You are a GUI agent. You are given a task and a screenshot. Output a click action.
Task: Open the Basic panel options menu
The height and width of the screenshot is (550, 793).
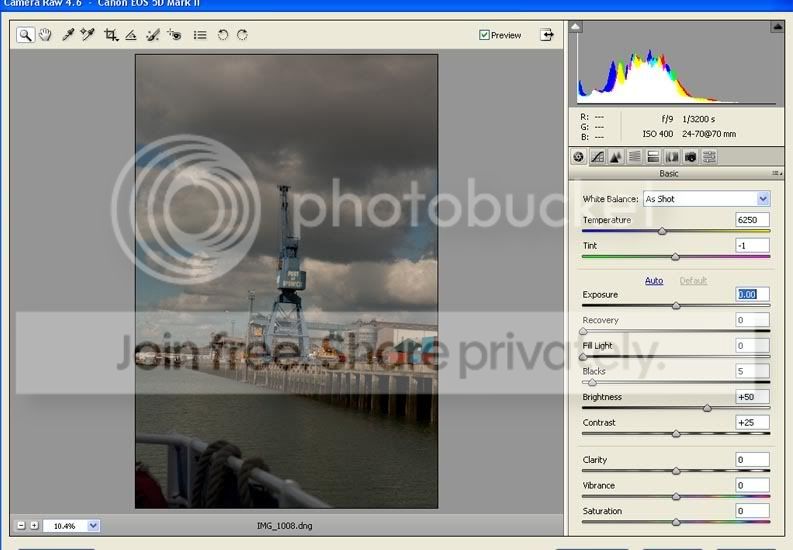[777, 174]
